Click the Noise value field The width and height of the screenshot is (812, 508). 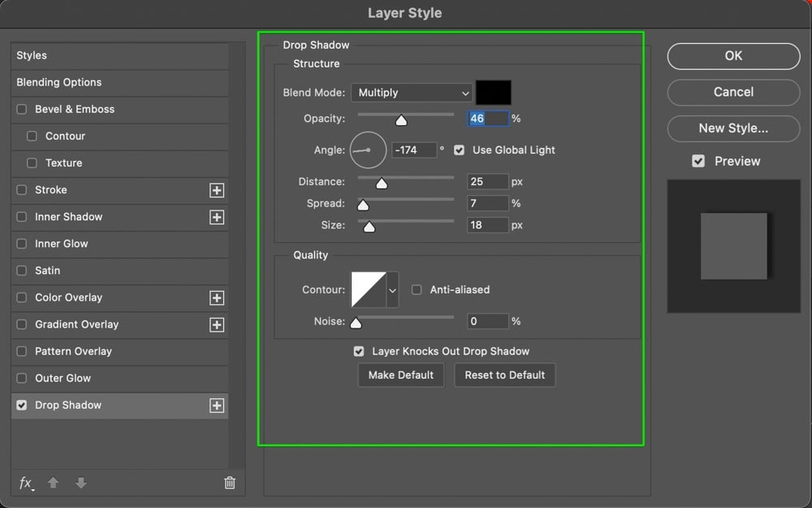[488, 321]
